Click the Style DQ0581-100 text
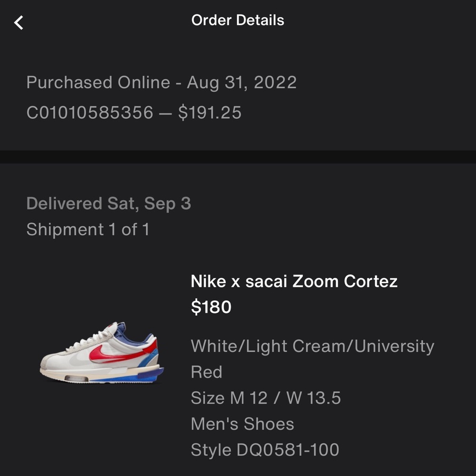 pos(265,449)
